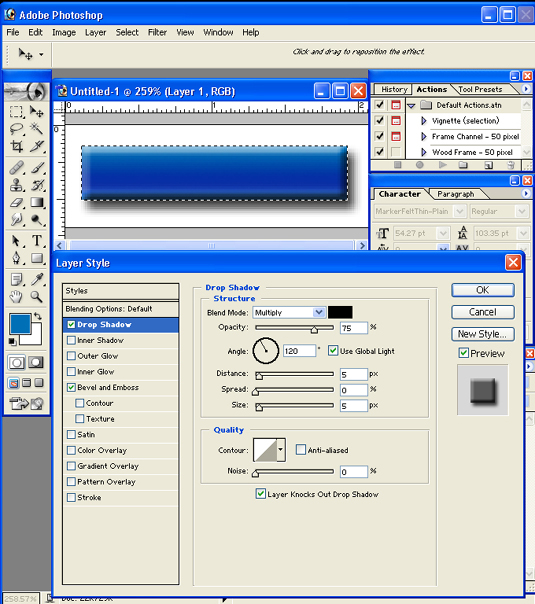Click the Angle value field

[x=299, y=351]
